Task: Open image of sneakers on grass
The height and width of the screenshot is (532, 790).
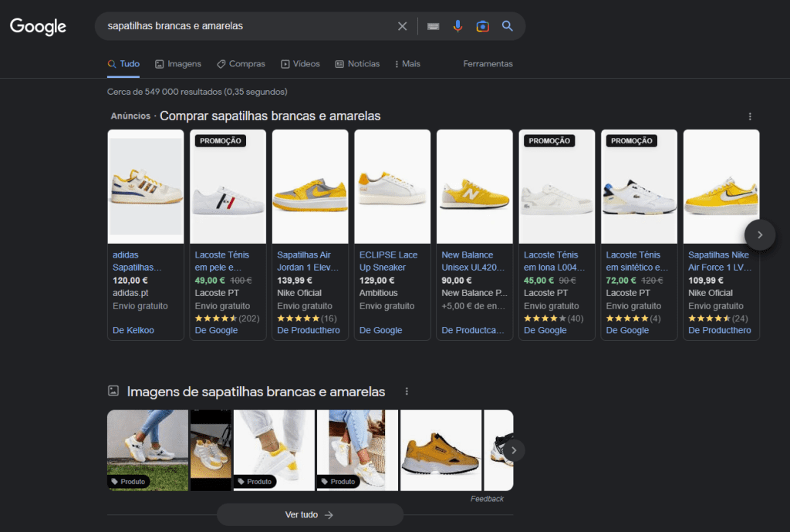Action: tap(147, 450)
